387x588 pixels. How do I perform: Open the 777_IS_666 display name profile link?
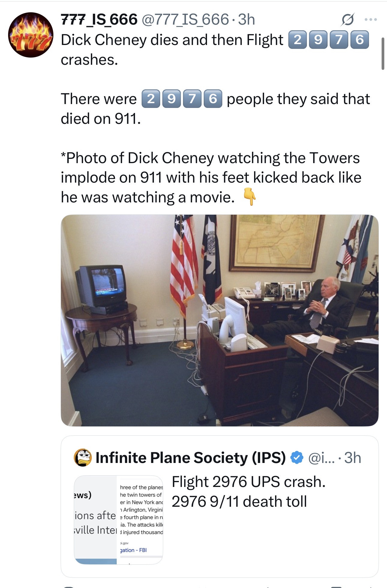(x=99, y=20)
